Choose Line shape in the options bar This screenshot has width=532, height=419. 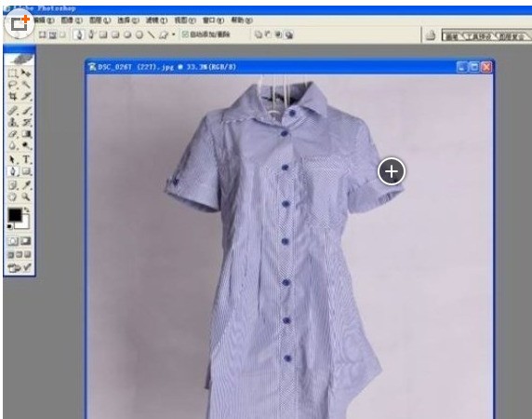[x=152, y=34]
